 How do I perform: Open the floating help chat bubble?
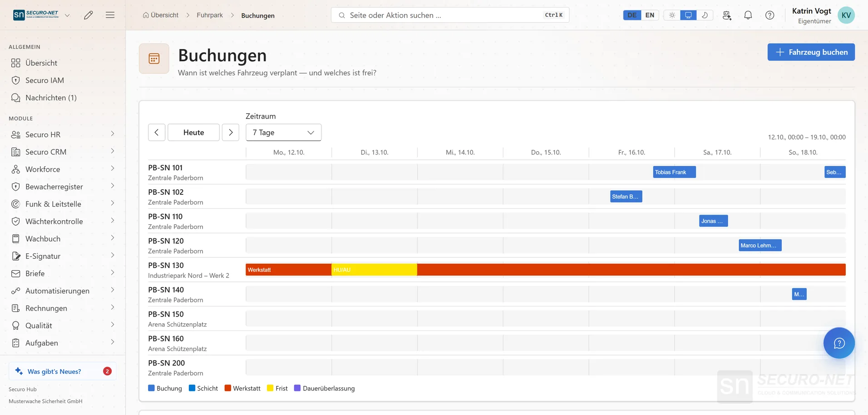click(839, 343)
